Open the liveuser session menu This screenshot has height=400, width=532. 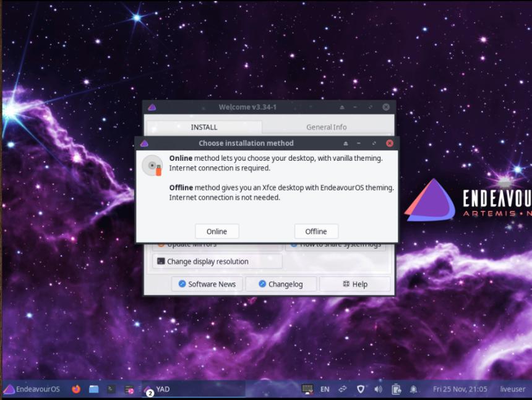click(x=512, y=389)
